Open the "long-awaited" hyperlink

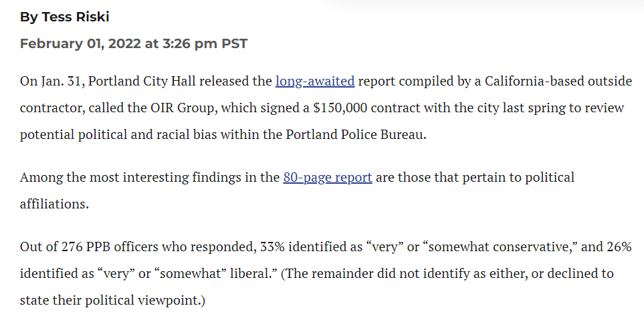click(315, 82)
